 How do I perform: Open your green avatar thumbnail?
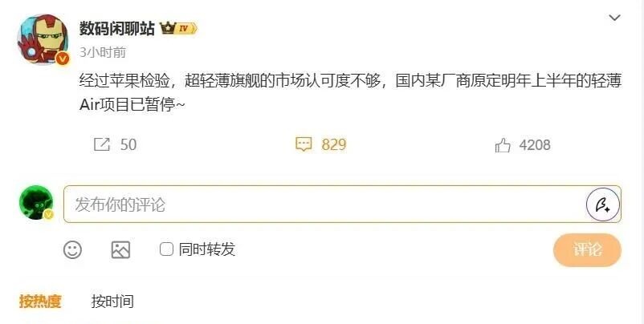click(x=36, y=203)
